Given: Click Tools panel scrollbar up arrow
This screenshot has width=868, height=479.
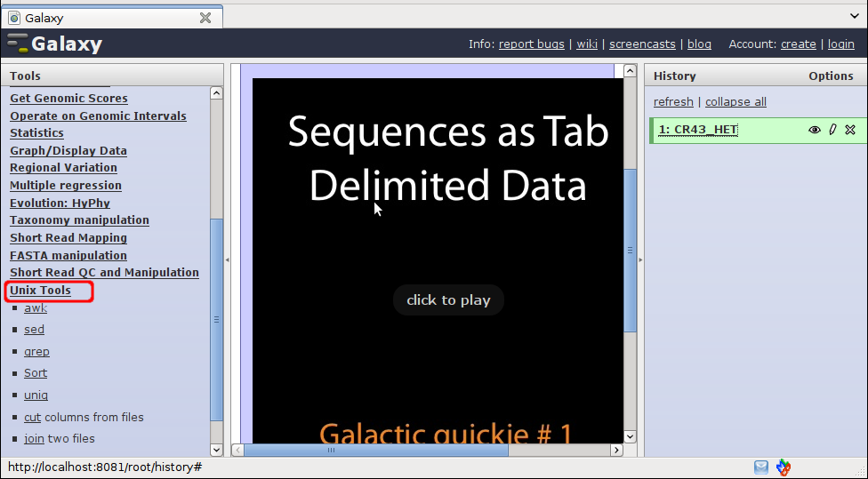Looking at the screenshot, I should pos(216,93).
